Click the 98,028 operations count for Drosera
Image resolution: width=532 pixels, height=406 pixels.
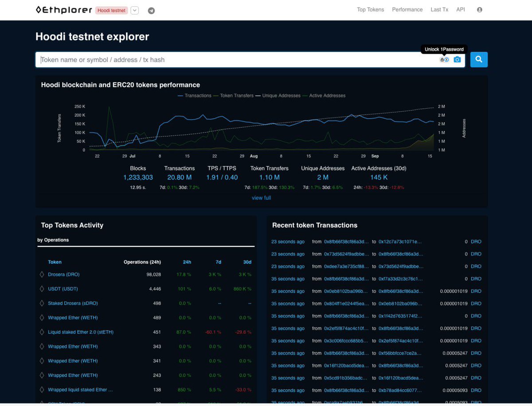153,275
